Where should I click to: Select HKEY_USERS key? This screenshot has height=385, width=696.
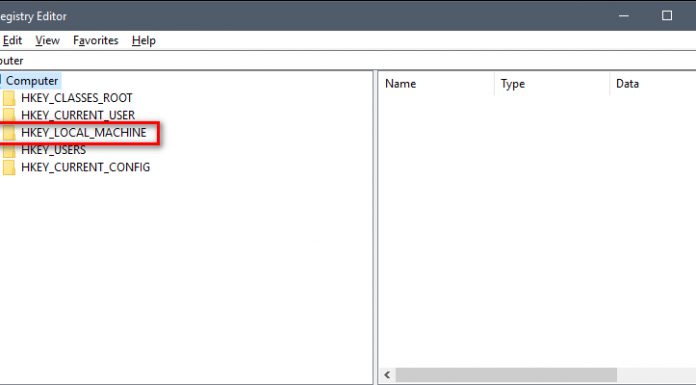pos(53,150)
